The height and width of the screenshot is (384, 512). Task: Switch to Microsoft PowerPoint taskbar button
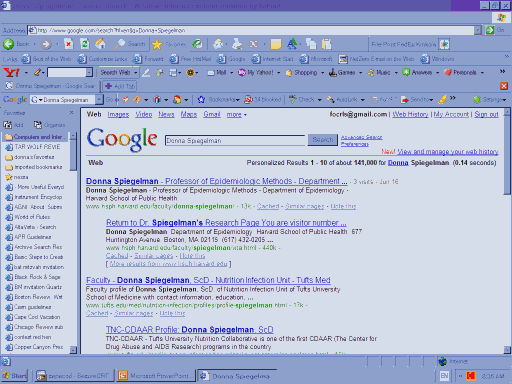point(155,376)
